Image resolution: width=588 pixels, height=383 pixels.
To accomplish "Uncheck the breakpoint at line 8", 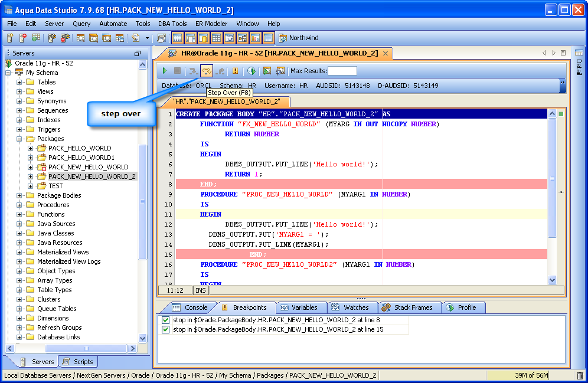I will click(x=166, y=320).
